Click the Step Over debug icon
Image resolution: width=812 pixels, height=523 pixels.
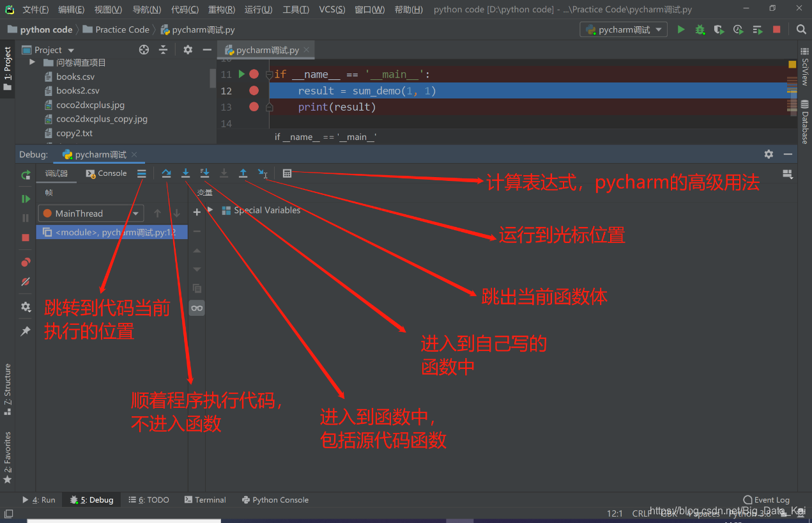pyautogui.click(x=166, y=173)
